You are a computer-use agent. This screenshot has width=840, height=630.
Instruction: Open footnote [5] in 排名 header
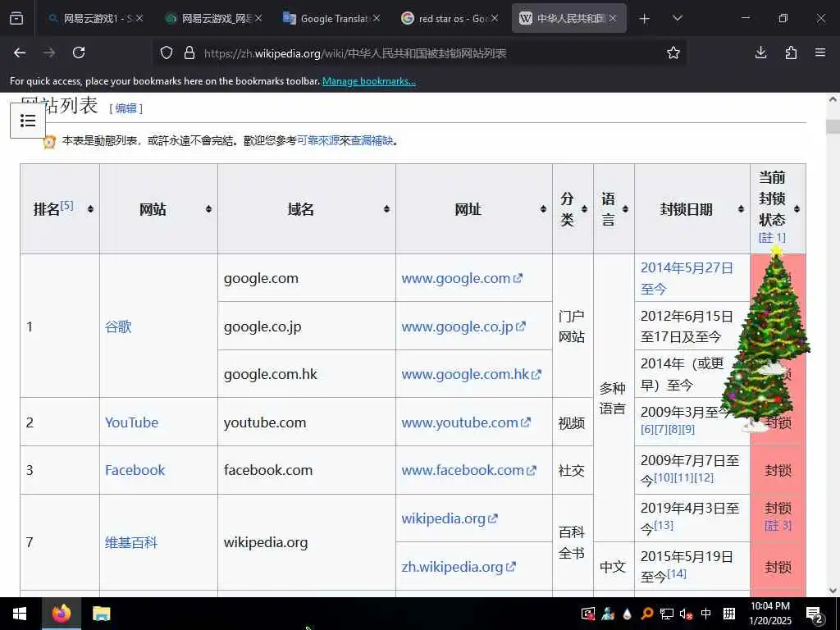click(x=66, y=205)
